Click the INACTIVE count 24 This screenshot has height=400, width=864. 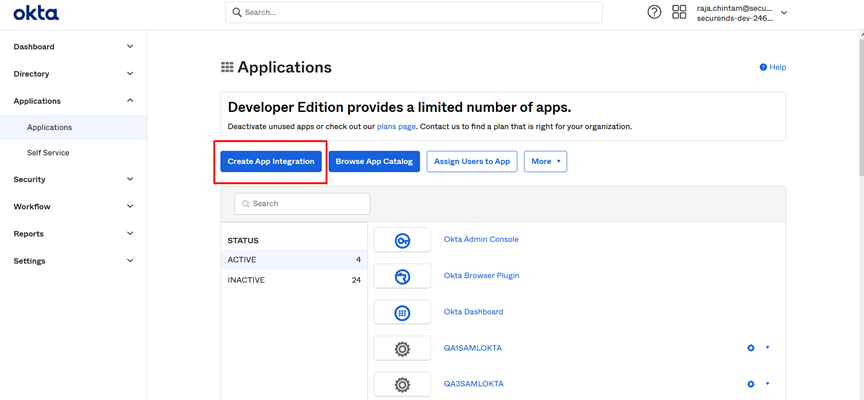click(356, 280)
